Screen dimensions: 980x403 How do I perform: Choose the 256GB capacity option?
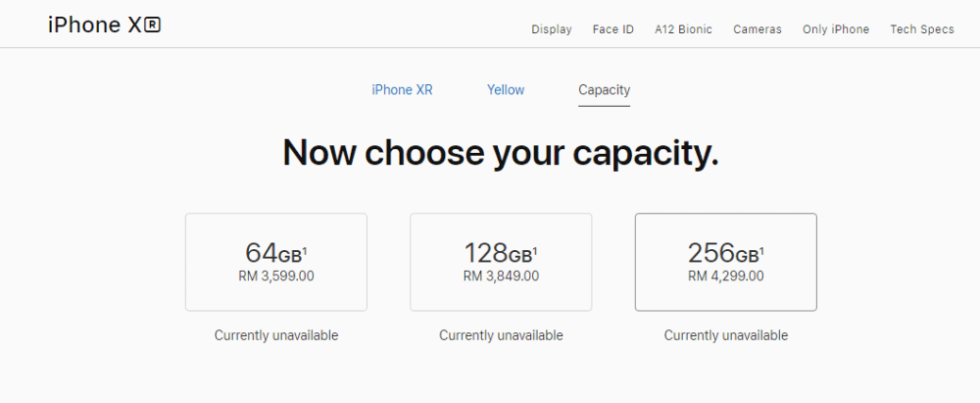tap(725, 262)
